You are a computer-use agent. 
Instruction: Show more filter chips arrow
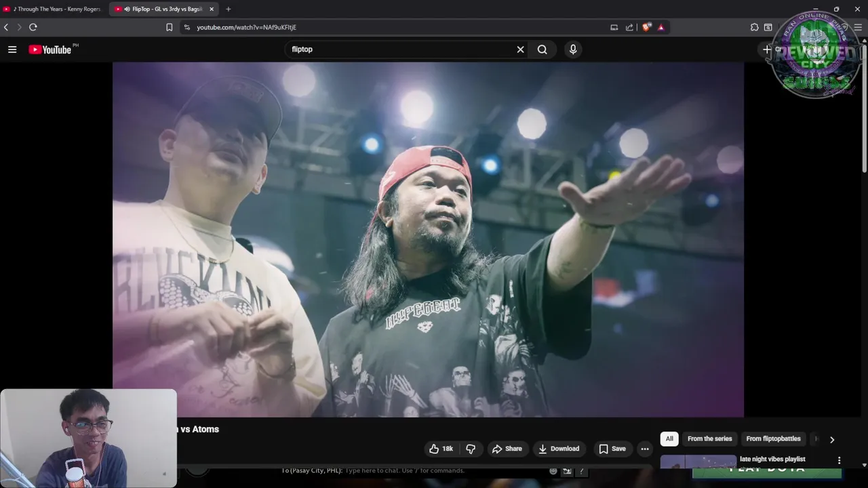pos(832,440)
